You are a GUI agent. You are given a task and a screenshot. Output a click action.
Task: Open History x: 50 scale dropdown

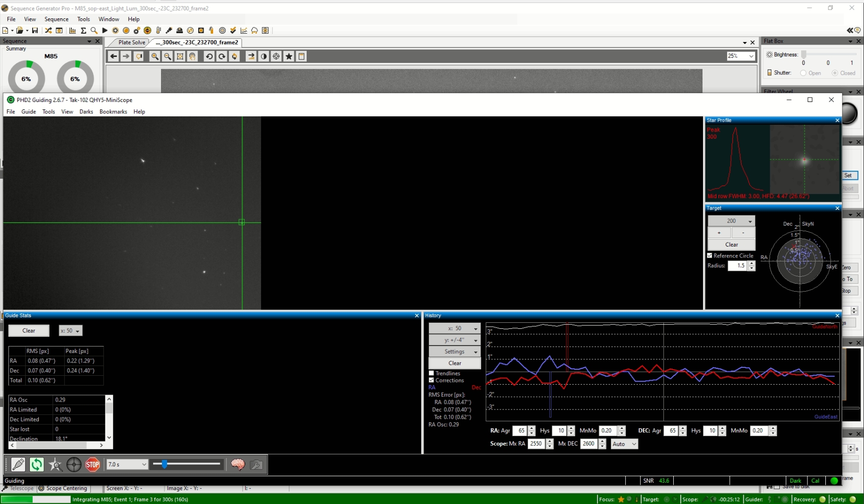pos(455,328)
